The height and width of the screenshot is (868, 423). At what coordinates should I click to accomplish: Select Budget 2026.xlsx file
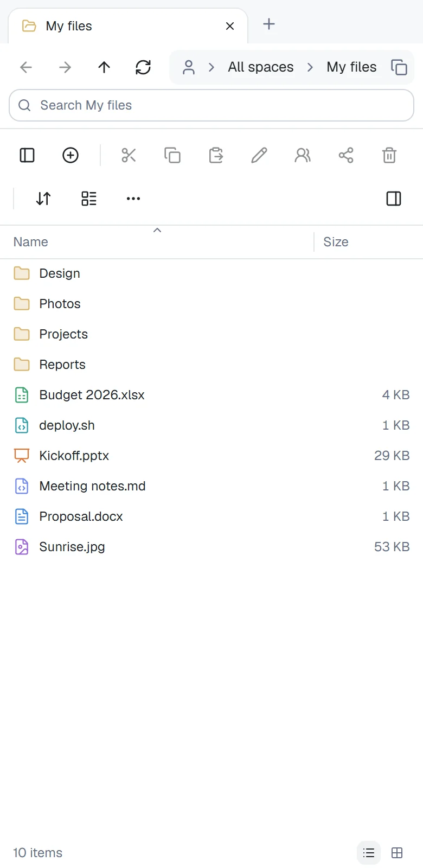(211, 395)
